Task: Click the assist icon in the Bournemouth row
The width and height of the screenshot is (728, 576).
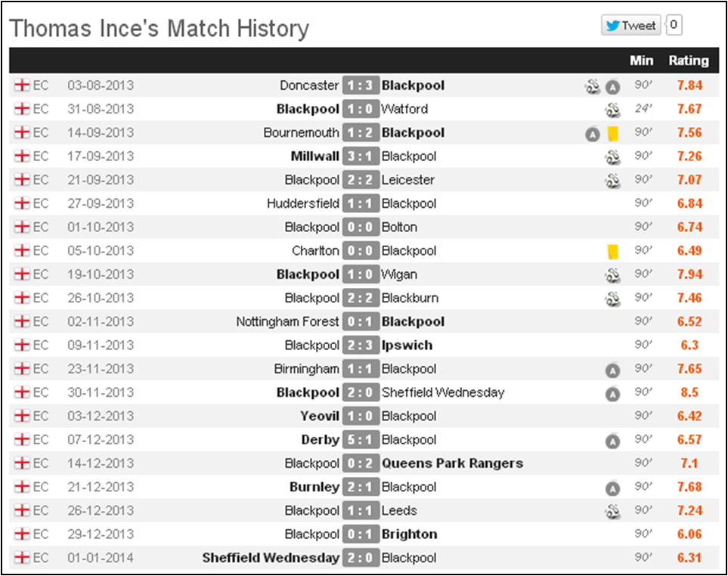Action: pyautogui.click(x=593, y=134)
